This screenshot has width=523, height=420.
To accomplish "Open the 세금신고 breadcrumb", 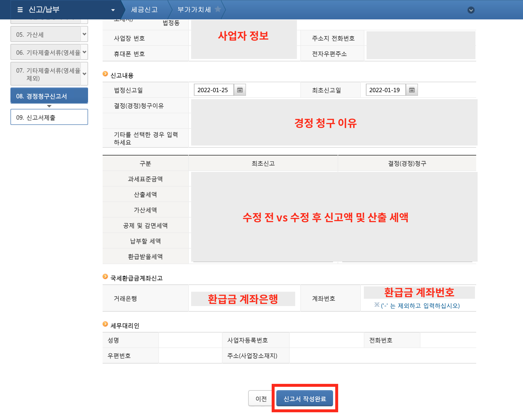I will [x=145, y=10].
